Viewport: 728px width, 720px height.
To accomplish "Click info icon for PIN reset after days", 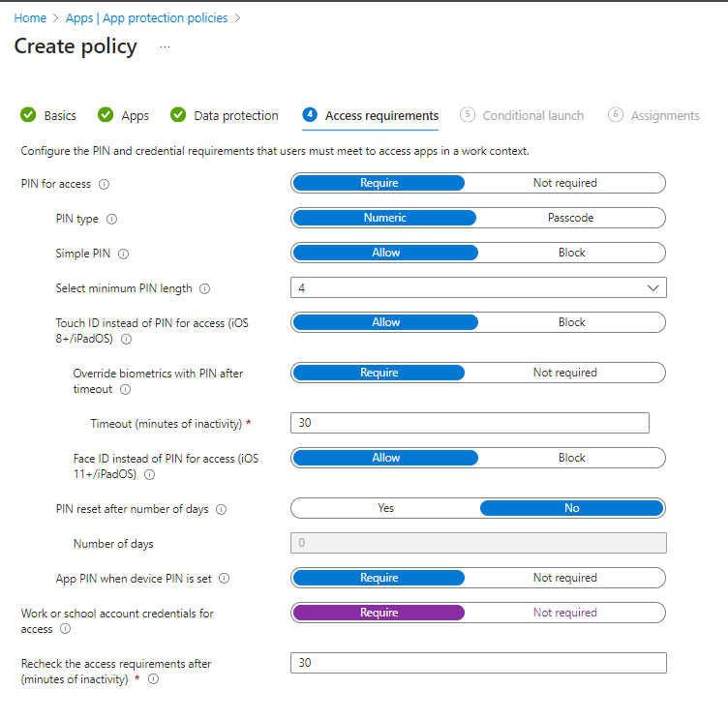I will pos(221,509).
